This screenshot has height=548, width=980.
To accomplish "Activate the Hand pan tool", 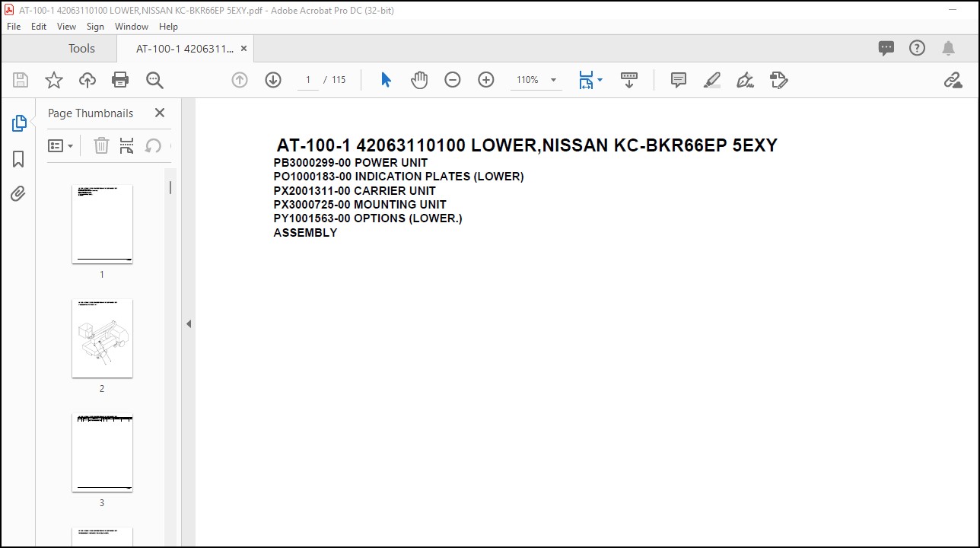I will coord(419,80).
